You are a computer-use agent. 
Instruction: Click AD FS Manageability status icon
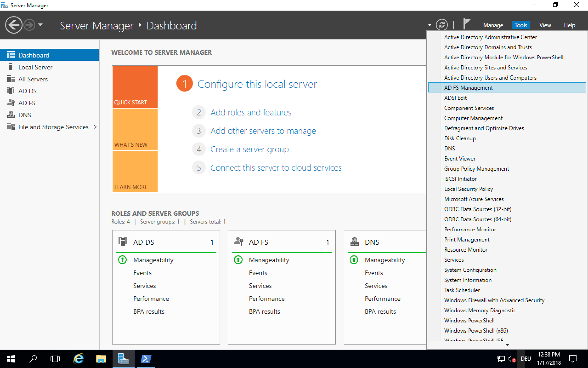pyautogui.click(x=238, y=260)
